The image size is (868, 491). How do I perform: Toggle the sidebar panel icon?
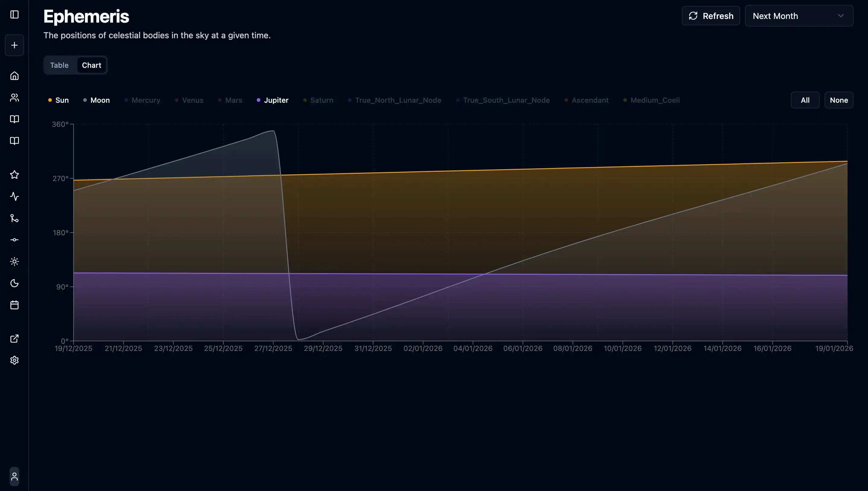pyautogui.click(x=14, y=14)
